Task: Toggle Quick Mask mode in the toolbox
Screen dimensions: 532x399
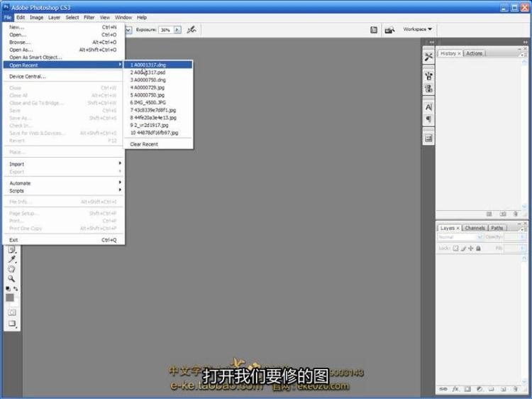Action: [12, 312]
